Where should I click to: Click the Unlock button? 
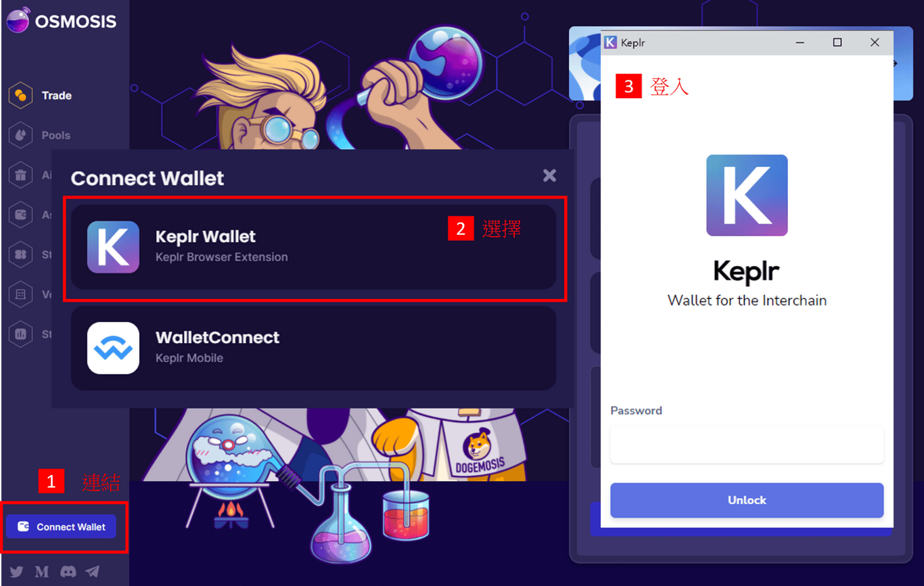(747, 500)
